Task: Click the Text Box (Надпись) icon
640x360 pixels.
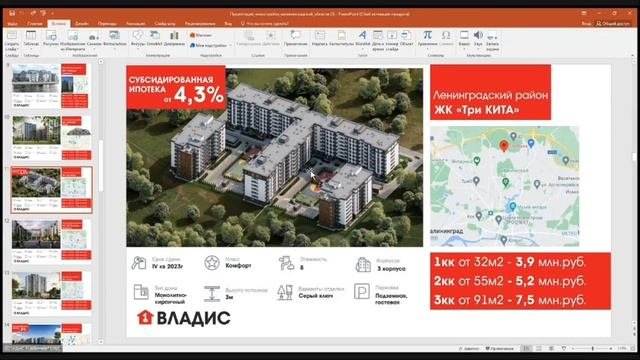Action: (x=320, y=36)
